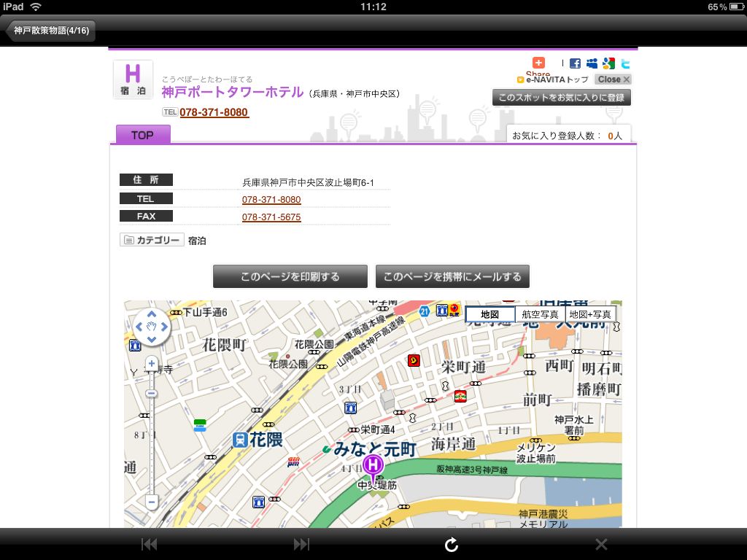
Task: Tap the address text 兵庫県神戸市中央区波止場町6-1
Action: (309, 182)
